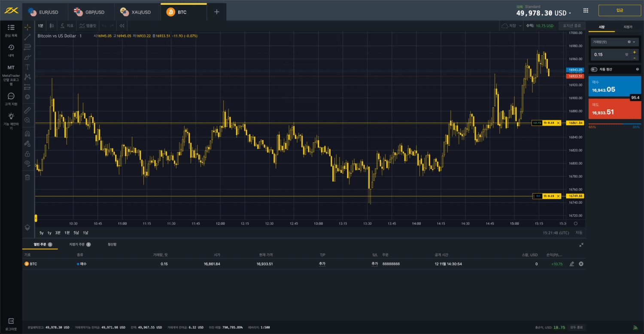Image resolution: width=644 pixels, height=334 pixels.
Task: Switch to the XAU/USD tab
Action: pos(137,12)
